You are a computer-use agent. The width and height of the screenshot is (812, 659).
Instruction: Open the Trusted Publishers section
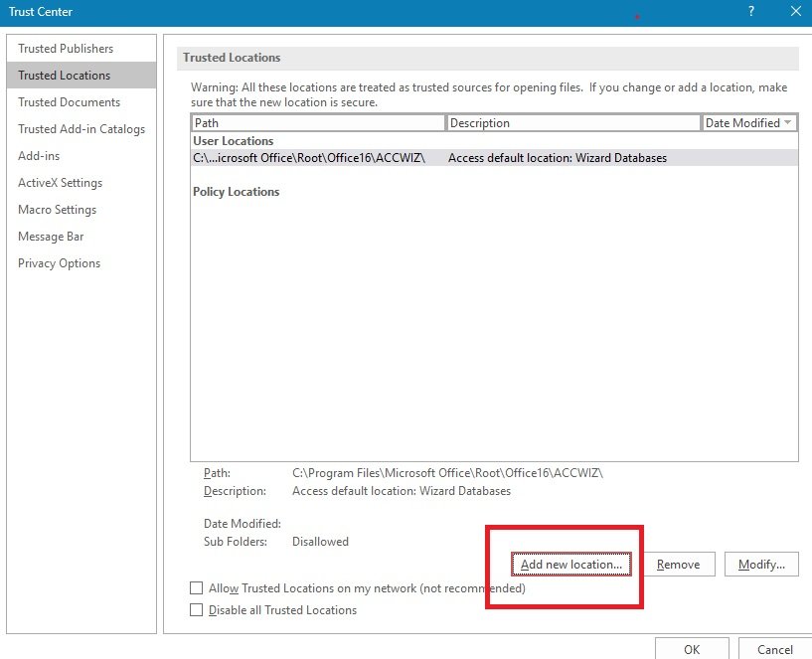click(66, 49)
